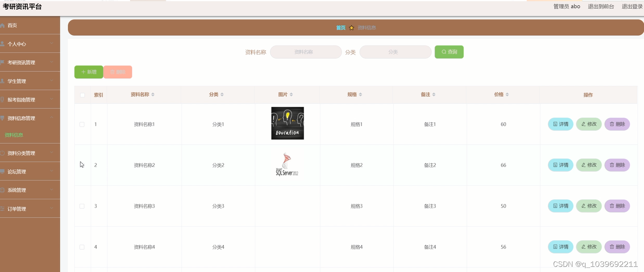Tick the checkbox for row 资料名称3

coord(82,206)
